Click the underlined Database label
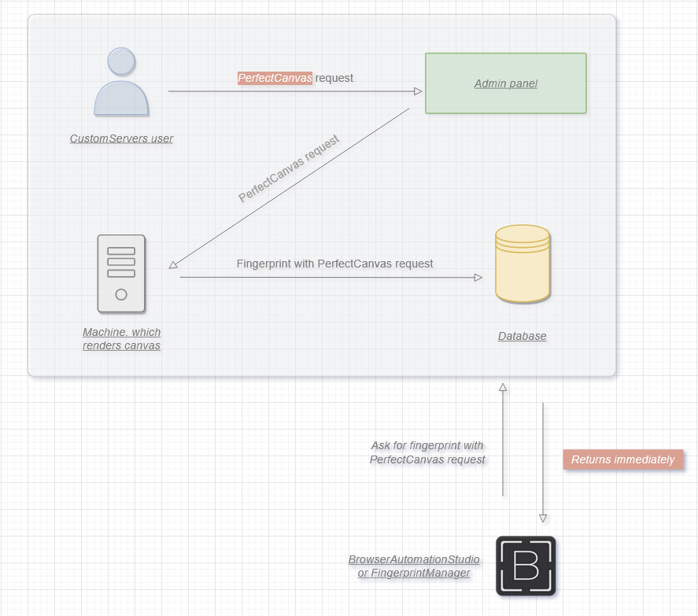Viewport: 698px width, 616px height. coord(522,336)
